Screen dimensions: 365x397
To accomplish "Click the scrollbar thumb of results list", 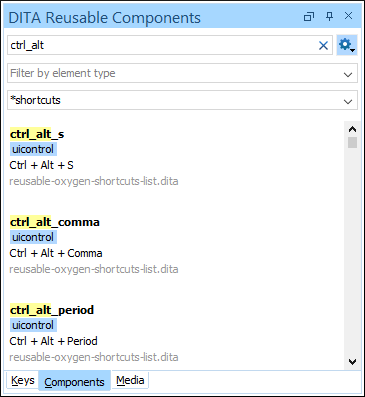I will (x=352, y=142).
